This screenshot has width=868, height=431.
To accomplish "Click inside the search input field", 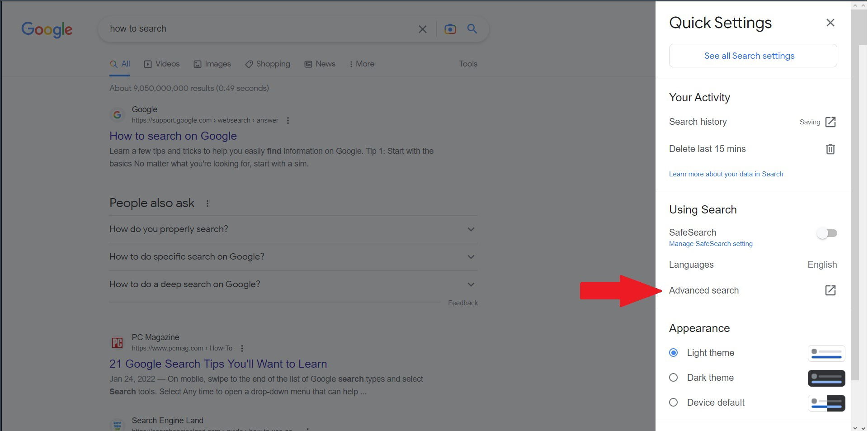I will (x=253, y=28).
